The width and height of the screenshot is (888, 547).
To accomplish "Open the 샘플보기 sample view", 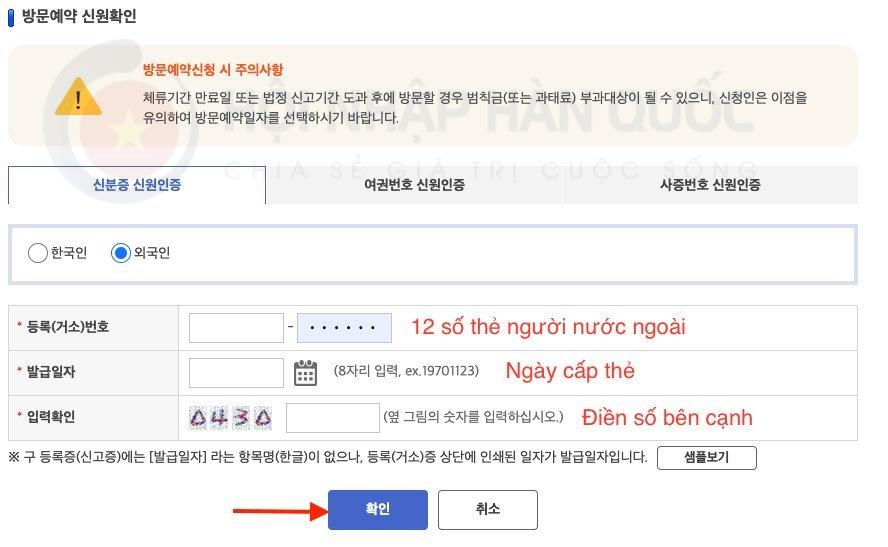I will click(x=706, y=458).
